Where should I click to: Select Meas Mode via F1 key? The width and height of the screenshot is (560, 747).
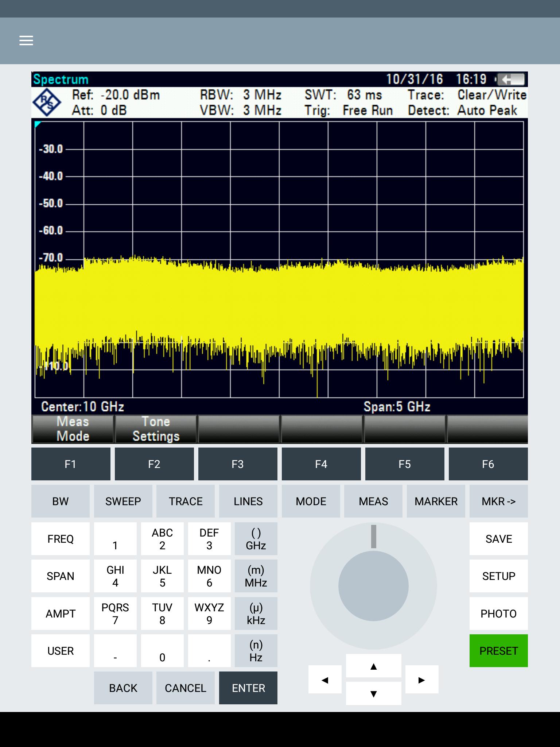(71, 464)
